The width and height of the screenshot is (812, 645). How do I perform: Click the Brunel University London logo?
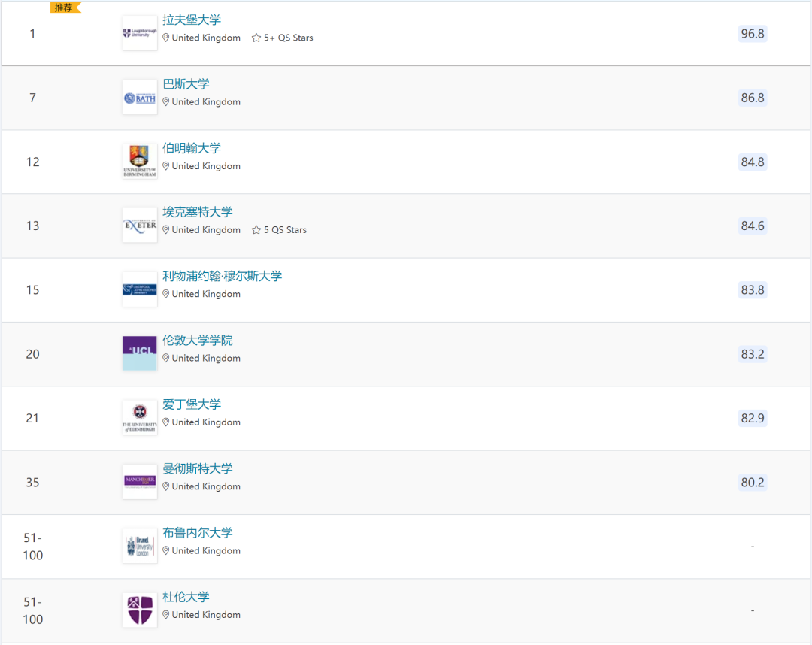coord(140,546)
